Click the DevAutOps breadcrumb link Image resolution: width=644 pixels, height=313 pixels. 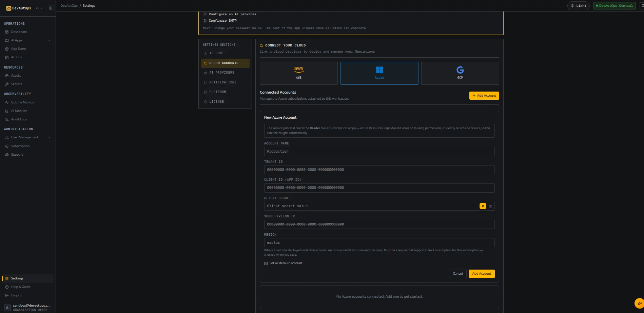(69, 6)
